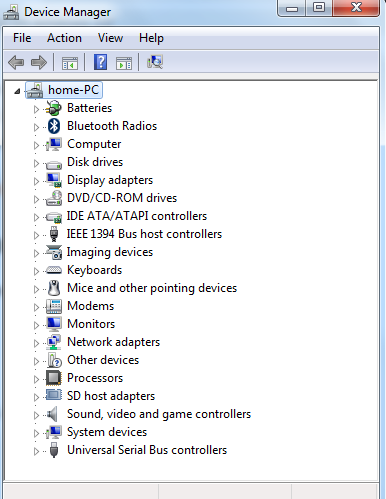Image resolution: width=386 pixels, height=499 pixels.
Task: Click the Universal Serial Bus controllers icon
Action: 54,450
